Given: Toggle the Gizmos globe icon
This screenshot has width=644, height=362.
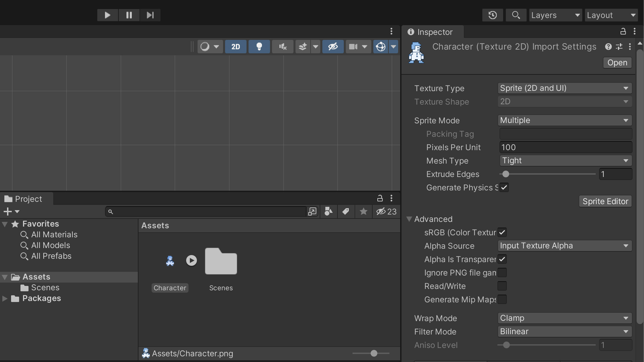Looking at the screenshot, I should (x=381, y=47).
